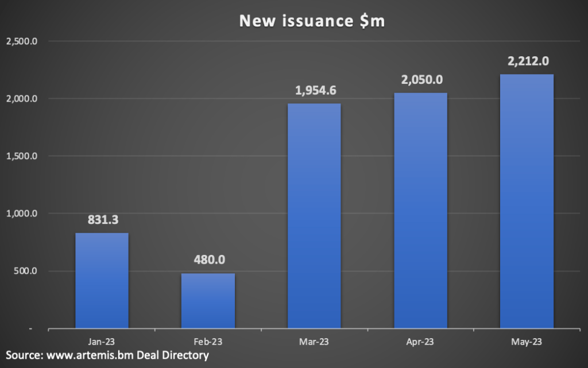
Task: Select the Apr-23 blue bar
Action: pyautogui.click(x=420, y=211)
